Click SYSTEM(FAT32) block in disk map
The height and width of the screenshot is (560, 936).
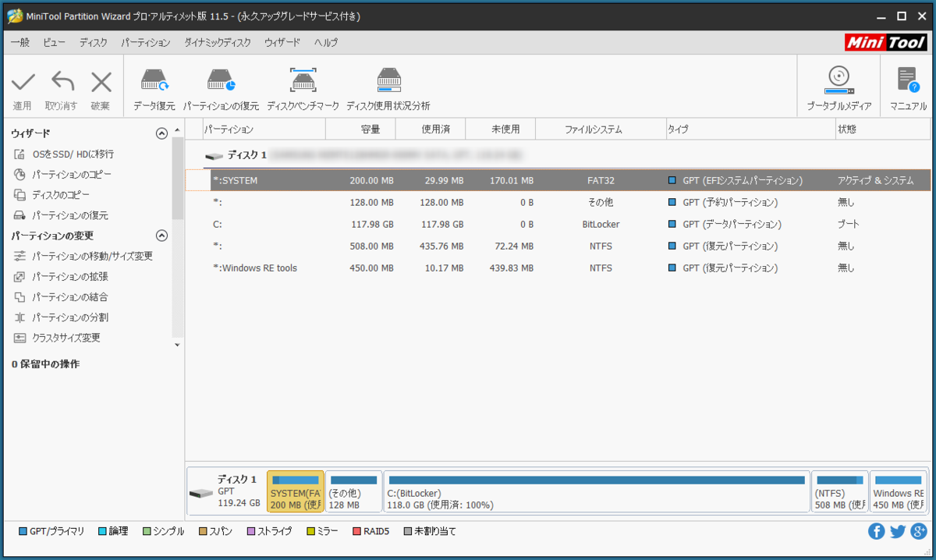(x=296, y=491)
